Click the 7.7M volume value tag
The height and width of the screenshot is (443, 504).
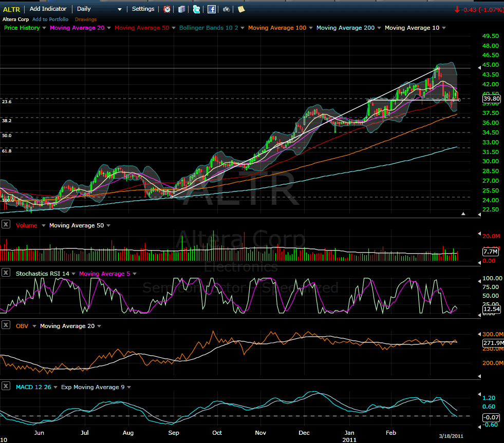coord(491,252)
